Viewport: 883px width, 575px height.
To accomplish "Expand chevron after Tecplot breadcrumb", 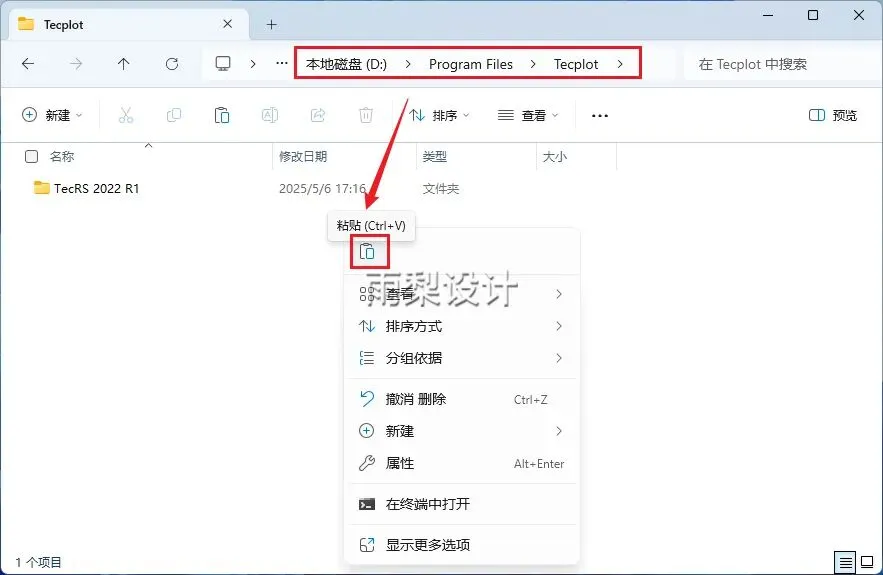I will 620,64.
